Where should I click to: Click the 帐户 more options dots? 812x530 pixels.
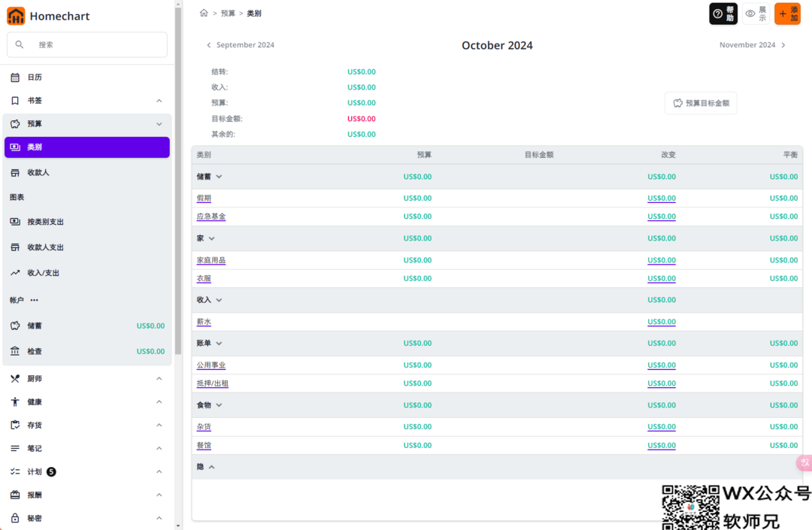point(34,300)
